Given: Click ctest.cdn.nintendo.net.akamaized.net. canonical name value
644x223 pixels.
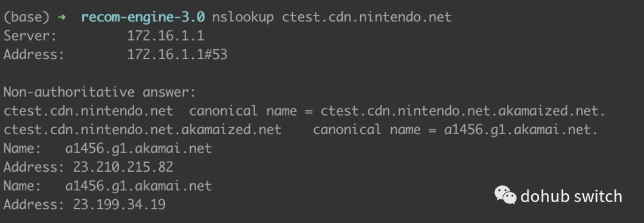Looking at the screenshot, I should click(x=463, y=111).
